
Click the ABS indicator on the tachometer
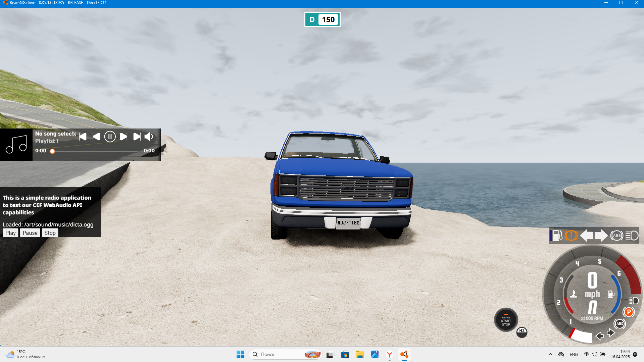tap(620, 324)
